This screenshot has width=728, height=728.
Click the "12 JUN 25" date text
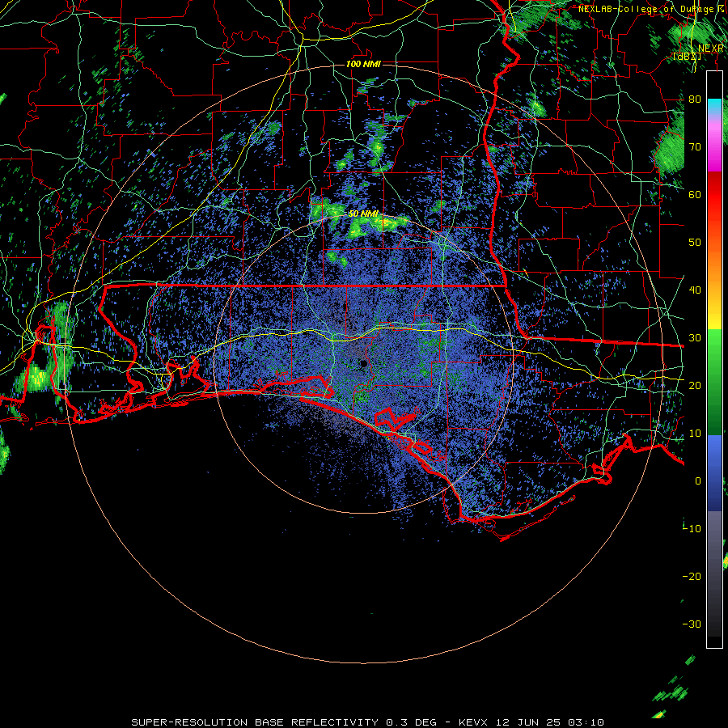coord(528,722)
